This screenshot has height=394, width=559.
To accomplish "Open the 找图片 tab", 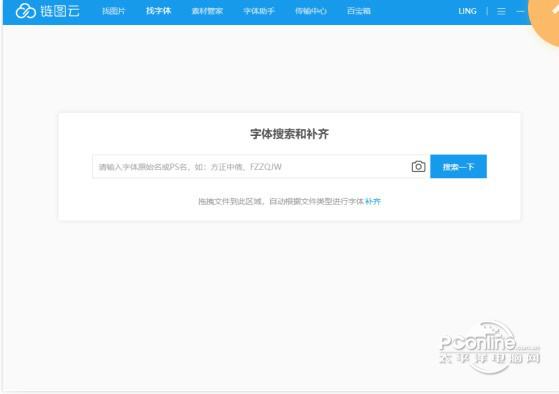I will coord(114,11).
